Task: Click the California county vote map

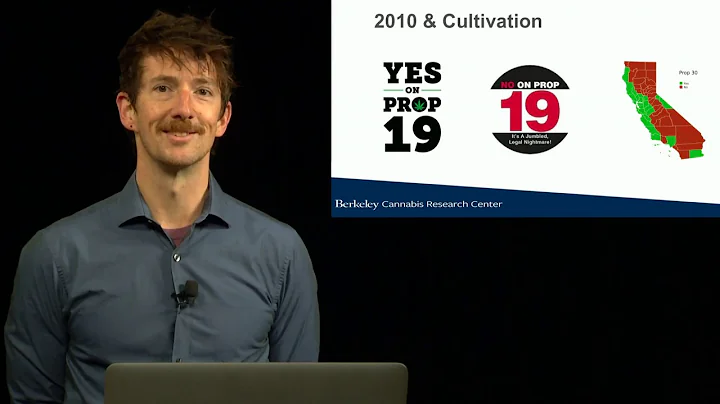Action: [664, 110]
